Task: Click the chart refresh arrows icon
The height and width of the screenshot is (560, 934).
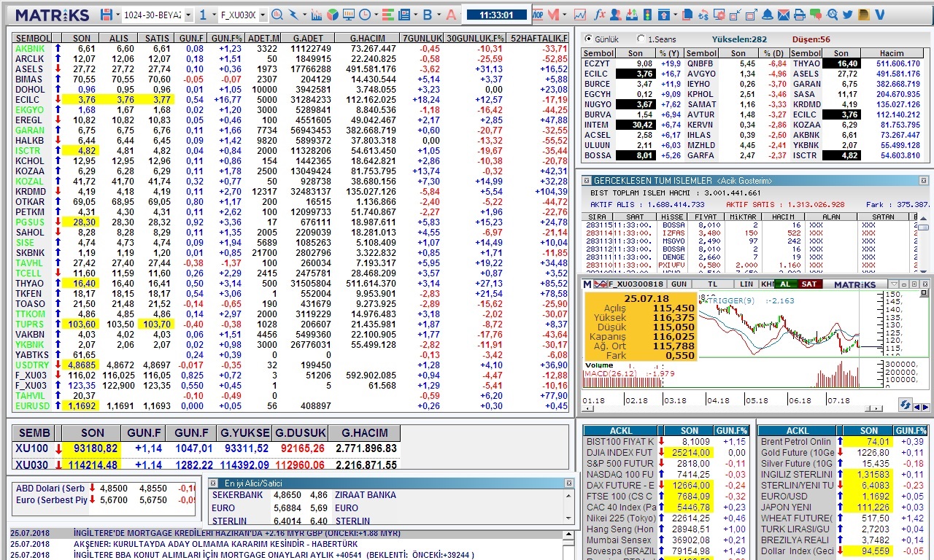Action: (905, 405)
